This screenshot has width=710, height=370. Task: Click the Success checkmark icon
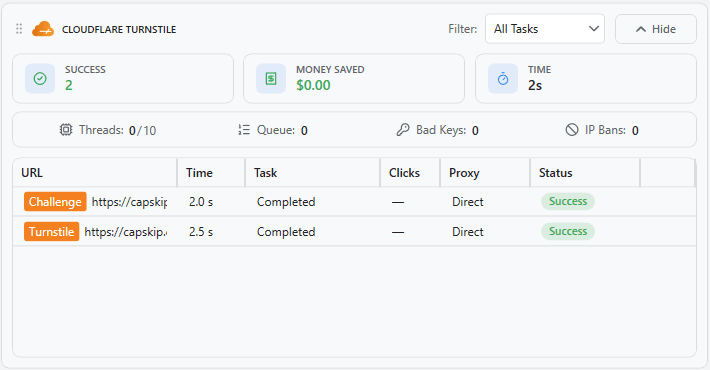tap(40, 79)
